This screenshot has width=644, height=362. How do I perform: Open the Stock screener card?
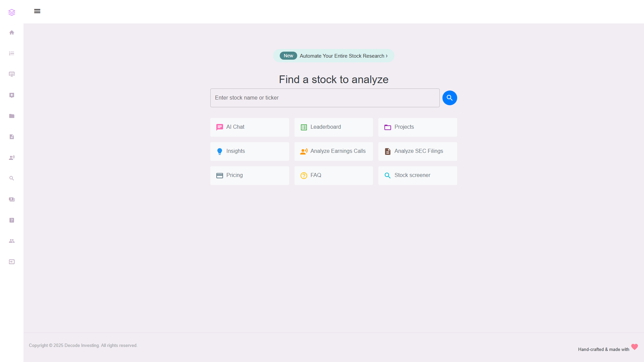tap(418, 175)
